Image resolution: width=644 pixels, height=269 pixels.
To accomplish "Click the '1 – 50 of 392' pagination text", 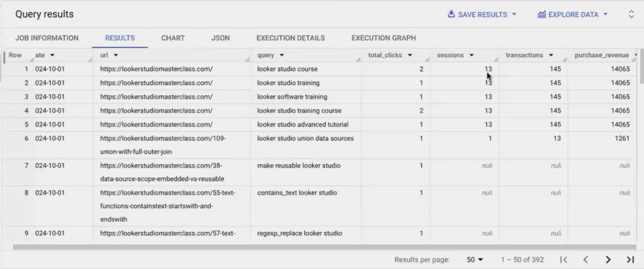I will pyautogui.click(x=522, y=260).
